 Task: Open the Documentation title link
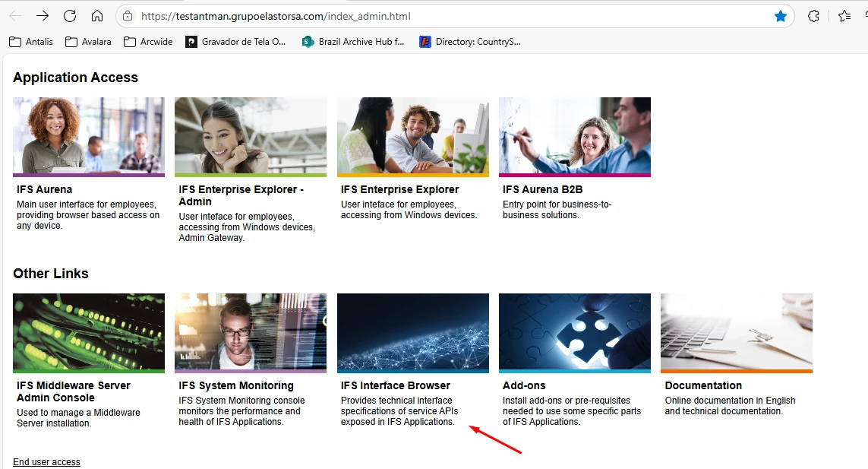(x=703, y=385)
